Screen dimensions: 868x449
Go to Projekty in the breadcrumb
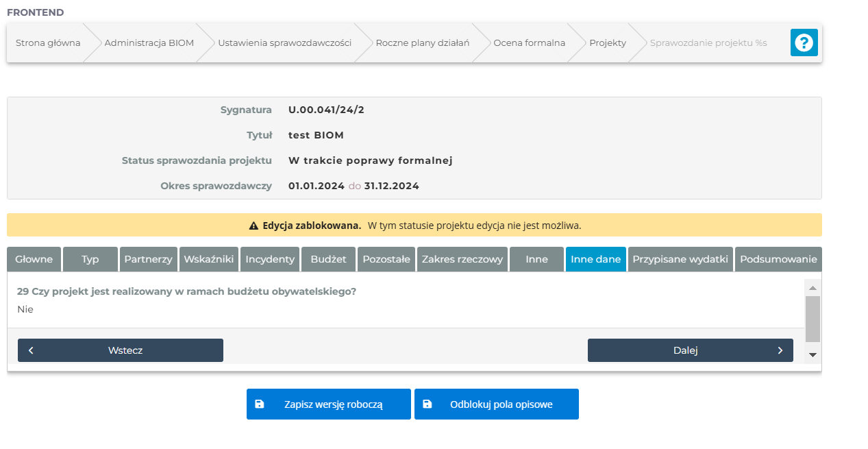click(608, 43)
